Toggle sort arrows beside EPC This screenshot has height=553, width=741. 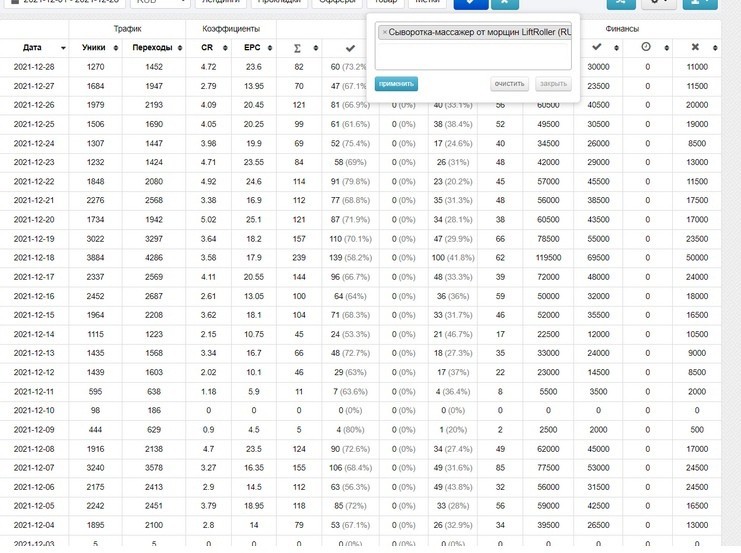(270, 48)
